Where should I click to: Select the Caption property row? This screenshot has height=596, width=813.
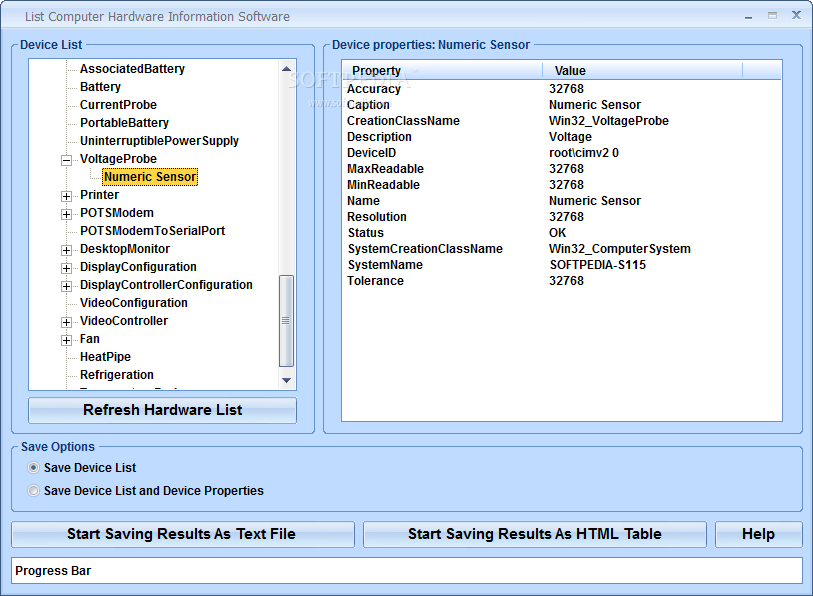point(562,105)
